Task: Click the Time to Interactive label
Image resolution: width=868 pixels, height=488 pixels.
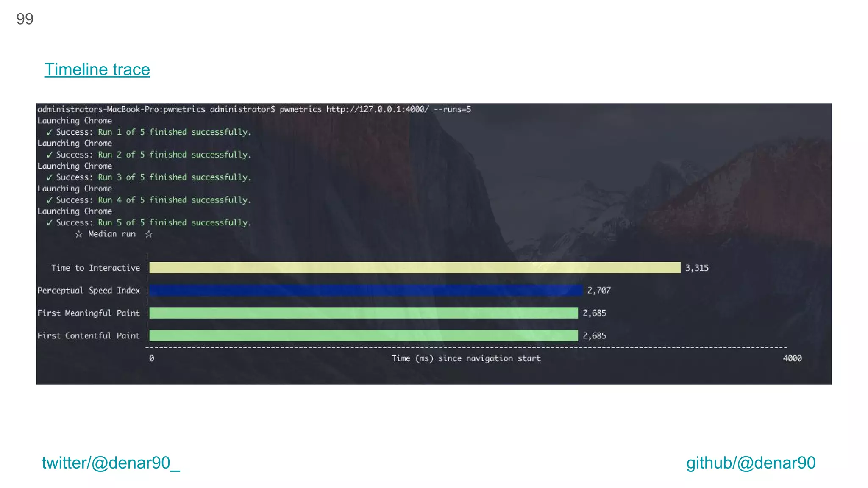Action: pyautogui.click(x=96, y=268)
